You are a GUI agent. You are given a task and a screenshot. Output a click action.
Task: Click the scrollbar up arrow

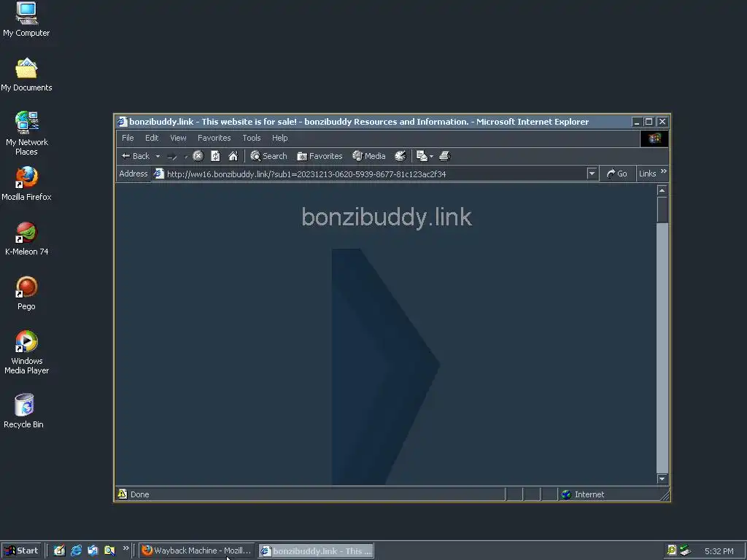point(662,190)
